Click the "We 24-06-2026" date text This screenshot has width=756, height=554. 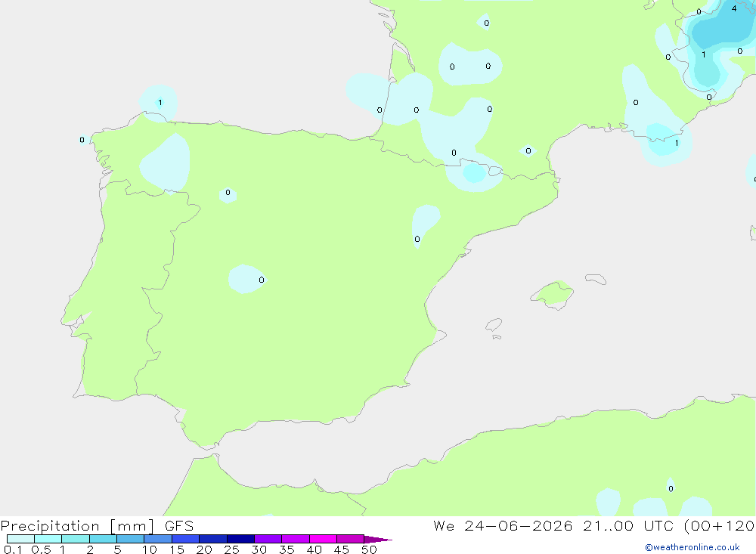[x=503, y=526]
